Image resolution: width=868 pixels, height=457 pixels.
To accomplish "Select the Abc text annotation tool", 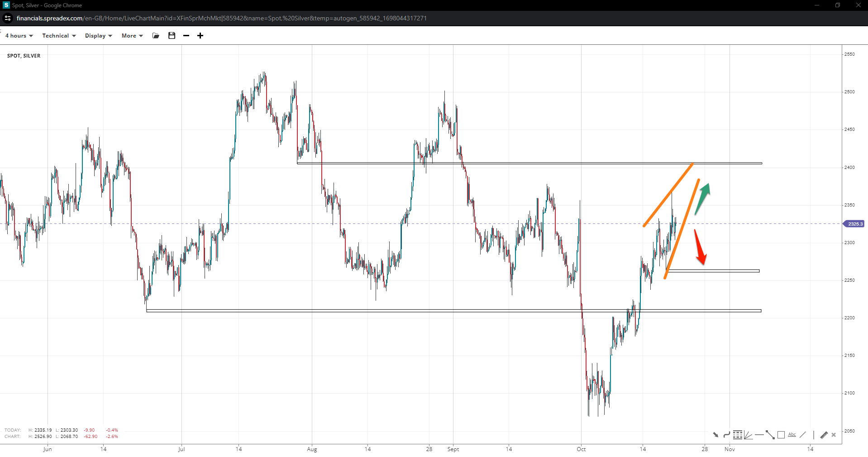I will point(792,435).
